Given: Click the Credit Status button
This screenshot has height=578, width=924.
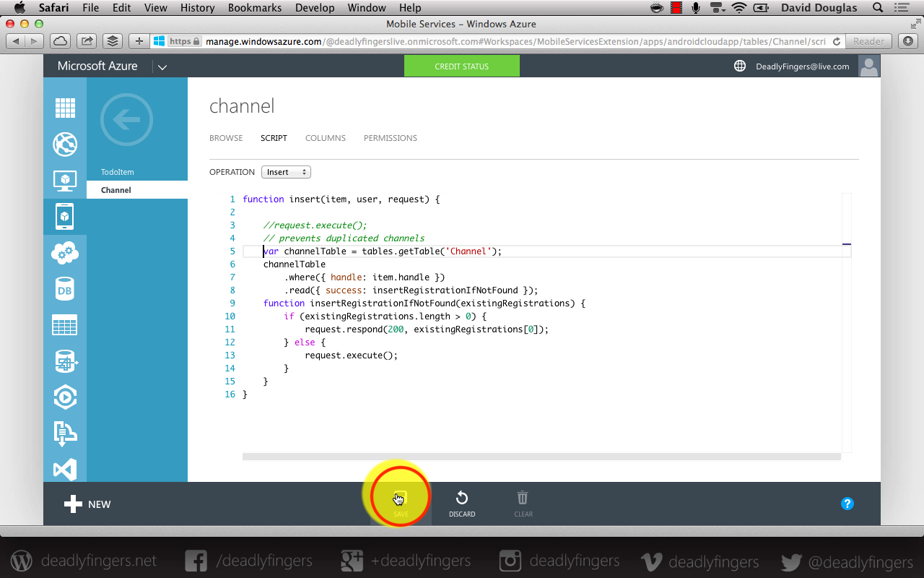Looking at the screenshot, I should [x=462, y=66].
